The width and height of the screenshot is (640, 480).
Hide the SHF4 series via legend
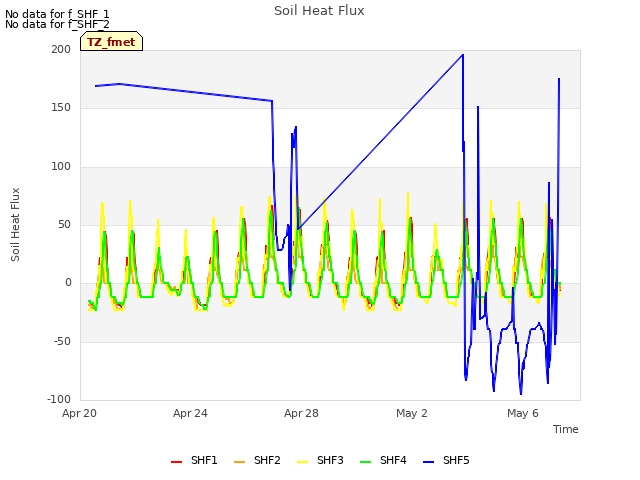click(x=383, y=460)
